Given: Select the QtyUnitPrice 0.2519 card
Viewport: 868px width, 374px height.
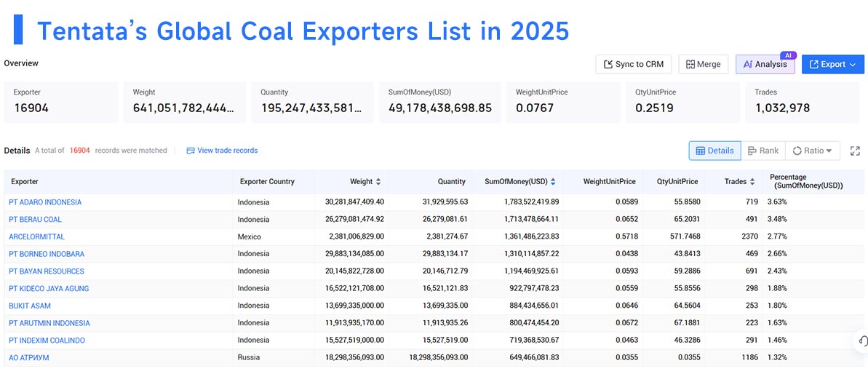Looking at the screenshot, I should pyautogui.click(x=682, y=102).
